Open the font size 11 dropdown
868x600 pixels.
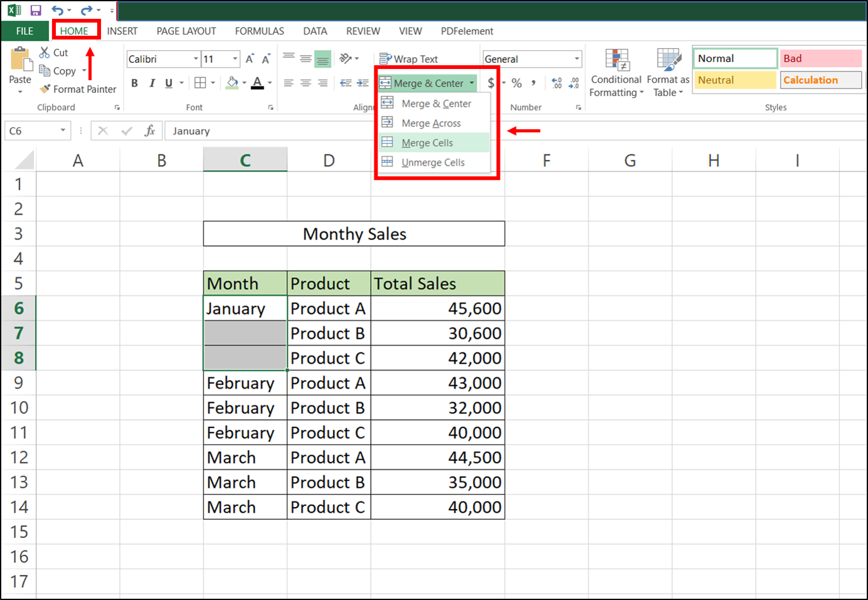(235, 59)
